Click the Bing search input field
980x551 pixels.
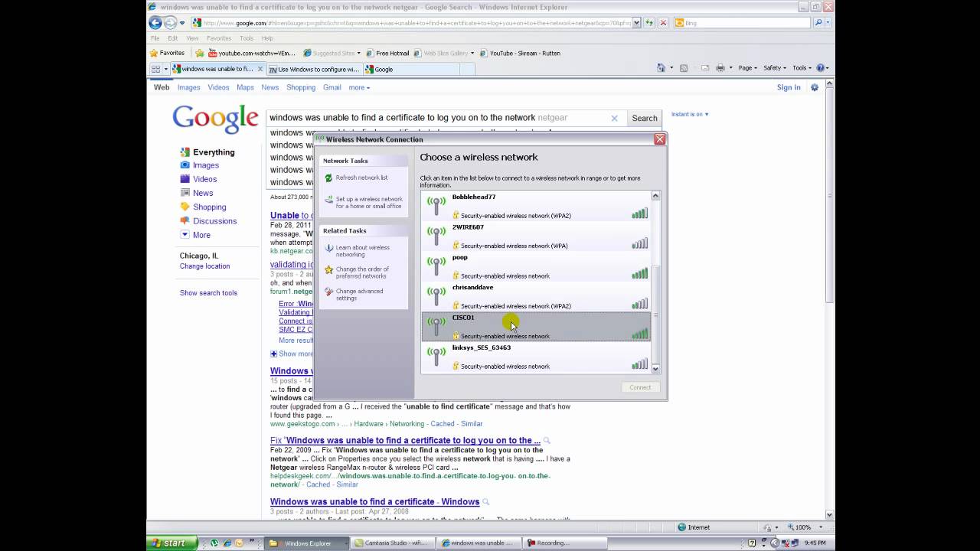pyautogui.click(x=743, y=23)
